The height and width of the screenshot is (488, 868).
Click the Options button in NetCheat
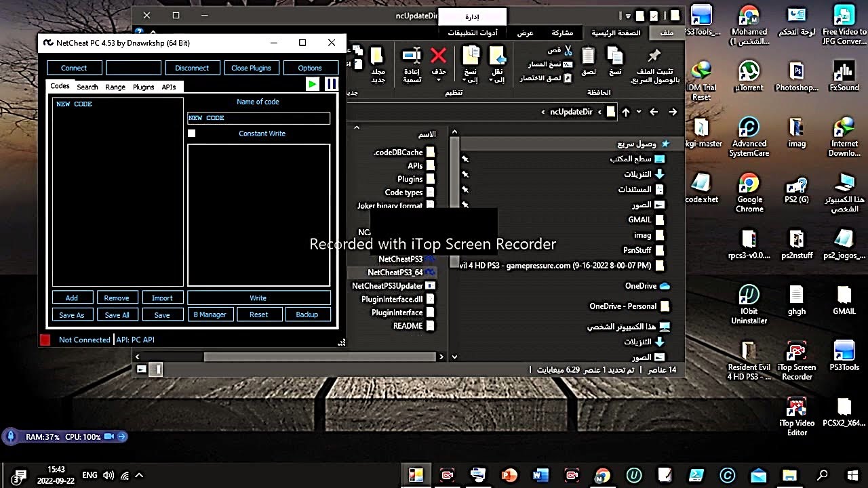[310, 68]
